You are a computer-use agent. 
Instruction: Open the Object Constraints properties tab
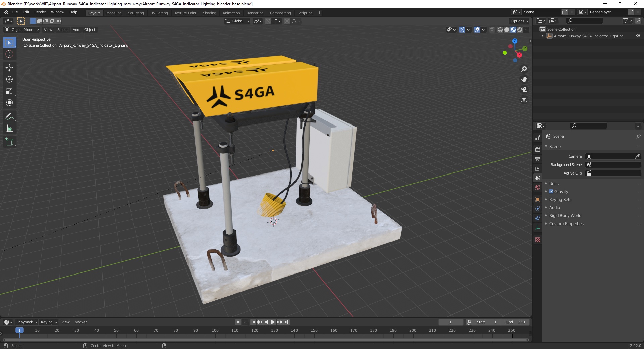coord(538,218)
